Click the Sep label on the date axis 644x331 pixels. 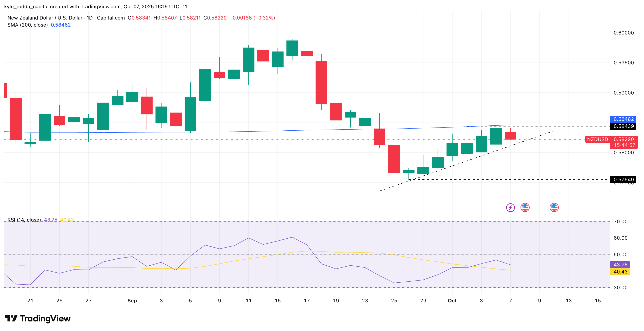point(132,300)
